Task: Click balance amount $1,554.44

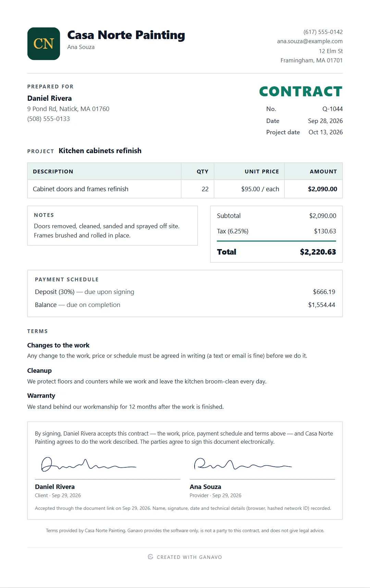Action: click(322, 305)
